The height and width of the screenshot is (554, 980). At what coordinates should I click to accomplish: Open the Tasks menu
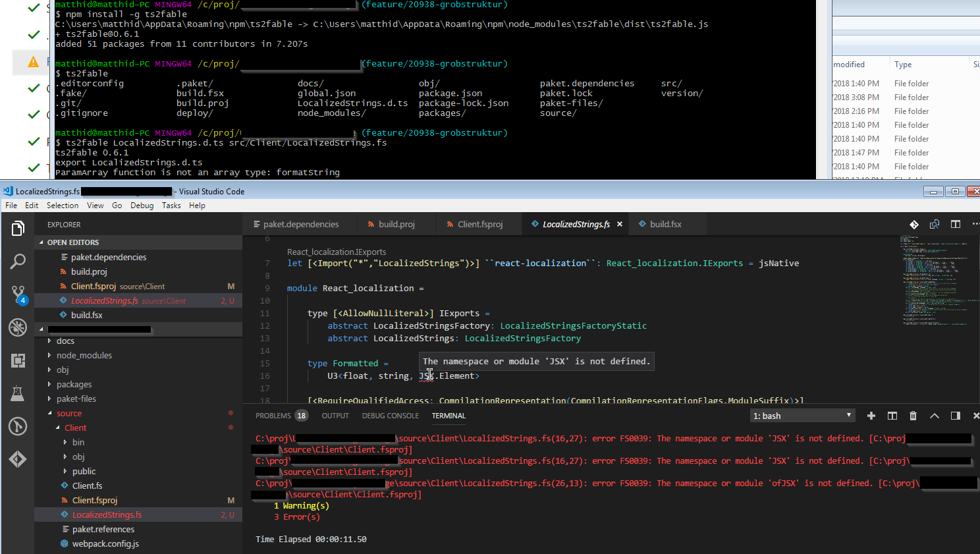point(171,206)
